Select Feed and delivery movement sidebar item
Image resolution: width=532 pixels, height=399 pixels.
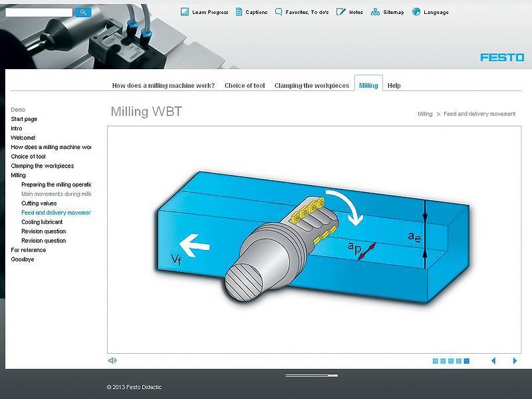[57, 213]
